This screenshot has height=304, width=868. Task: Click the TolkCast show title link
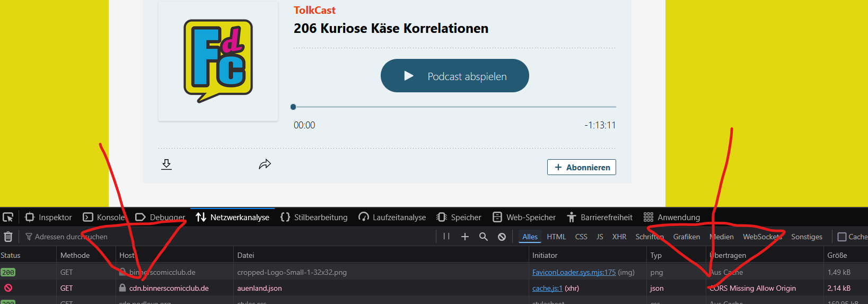coord(314,10)
